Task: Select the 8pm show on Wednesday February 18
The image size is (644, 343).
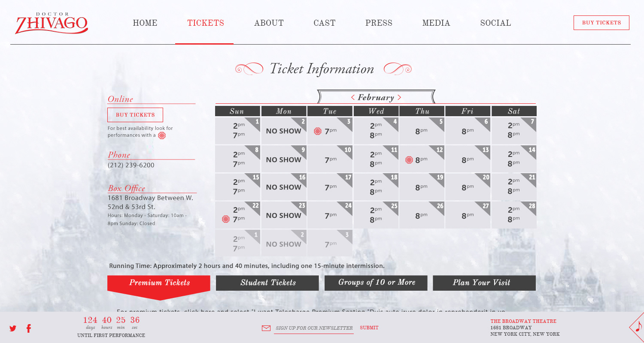Action: pyautogui.click(x=376, y=191)
